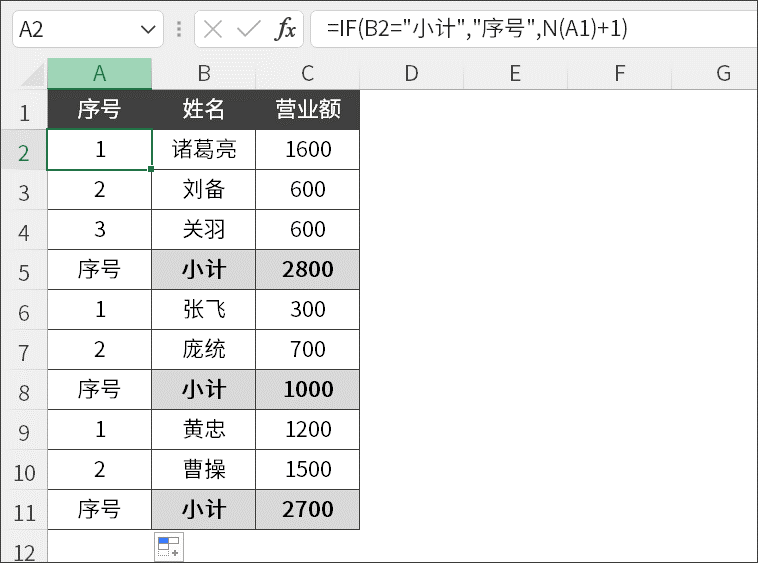The image size is (758, 563).
Task: Click the Cancel (X) formula bar icon
Action: [x=213, y=29]
